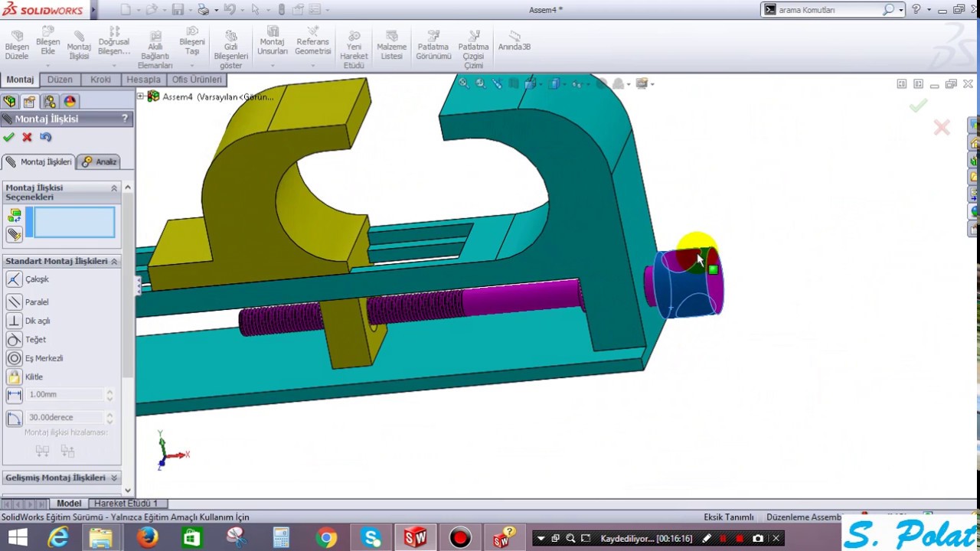Screen dimensions: 980x551
Task: Click Bileşen Ekle (insert component) tool
Action: 47,41
